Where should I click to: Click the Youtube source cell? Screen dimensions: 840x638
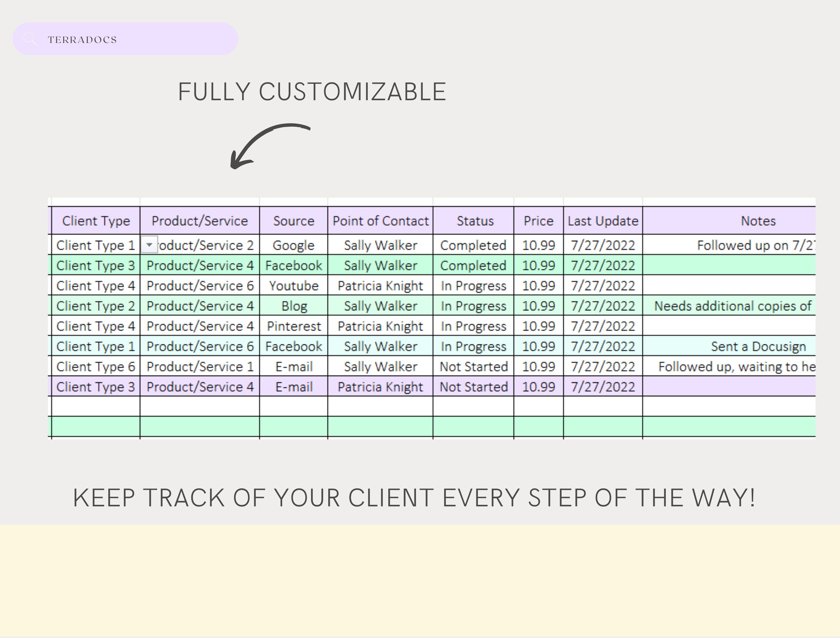point(294,285)
